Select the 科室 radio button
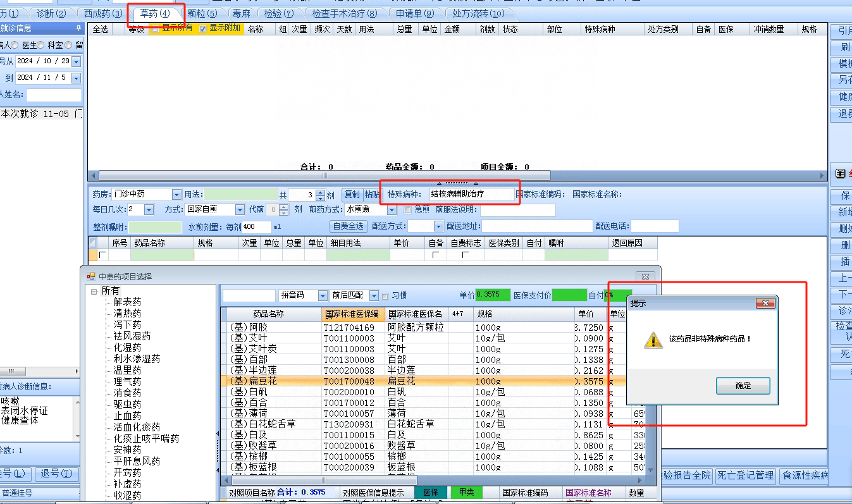 [67, 45]
